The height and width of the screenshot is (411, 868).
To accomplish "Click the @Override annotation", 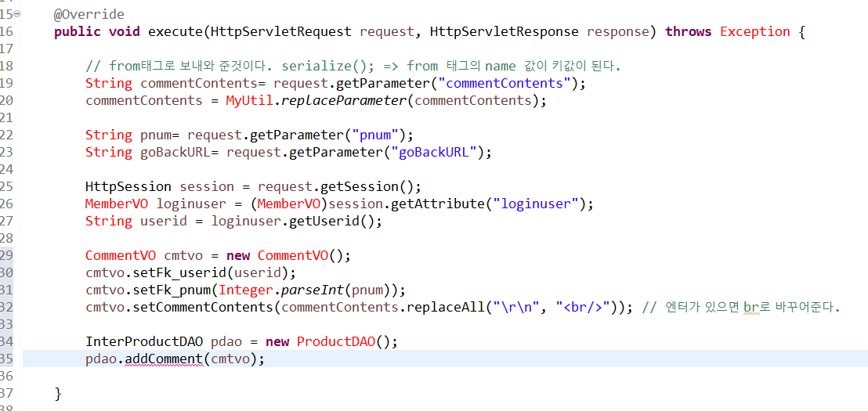I will pos(89,14).
